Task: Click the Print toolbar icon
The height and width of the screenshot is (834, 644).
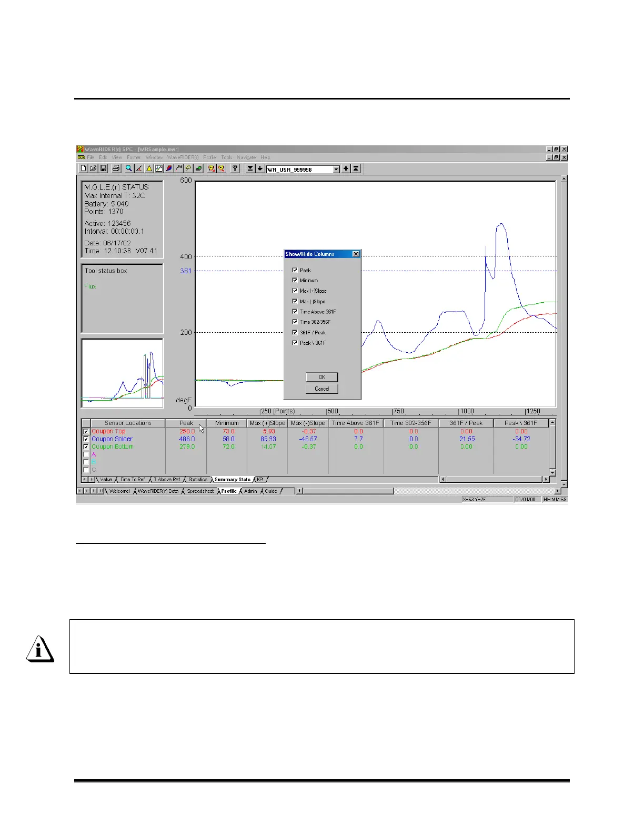Action: coord(116,168)
